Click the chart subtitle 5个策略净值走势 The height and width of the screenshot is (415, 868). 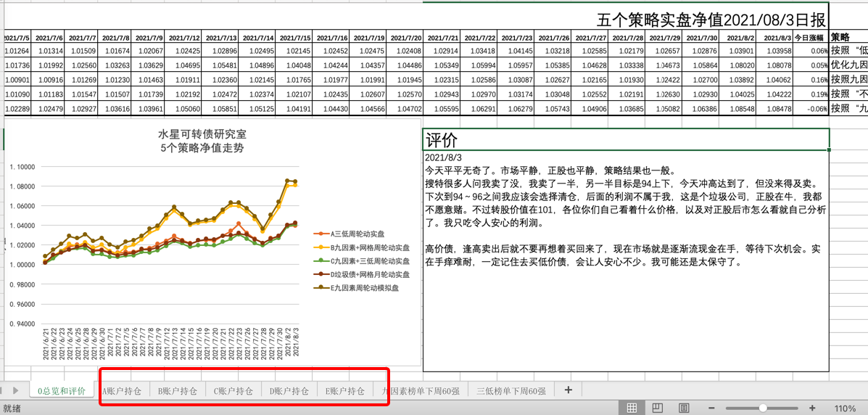click(x=202, y=148)
